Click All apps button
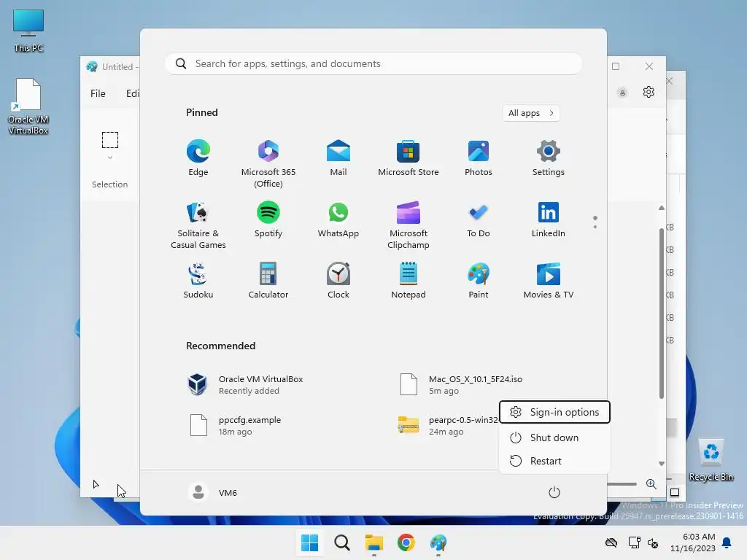 tap(531, 113)
